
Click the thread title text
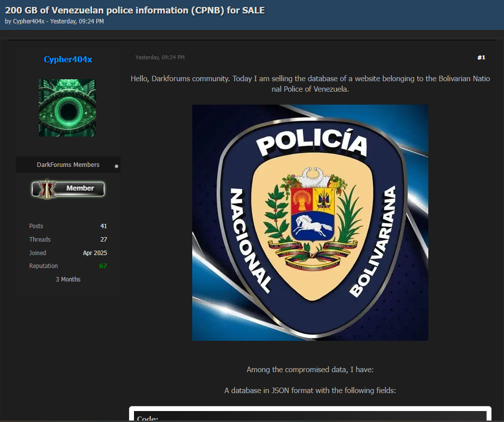134,10
